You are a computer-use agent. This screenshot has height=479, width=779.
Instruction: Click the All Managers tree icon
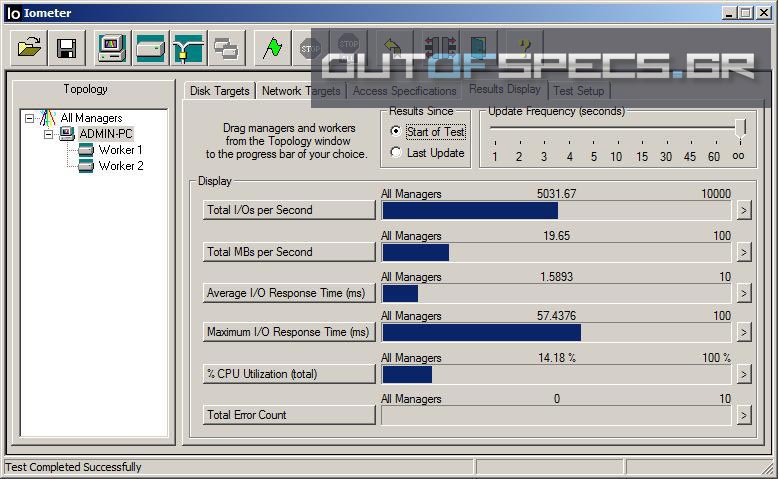point(47,118)
